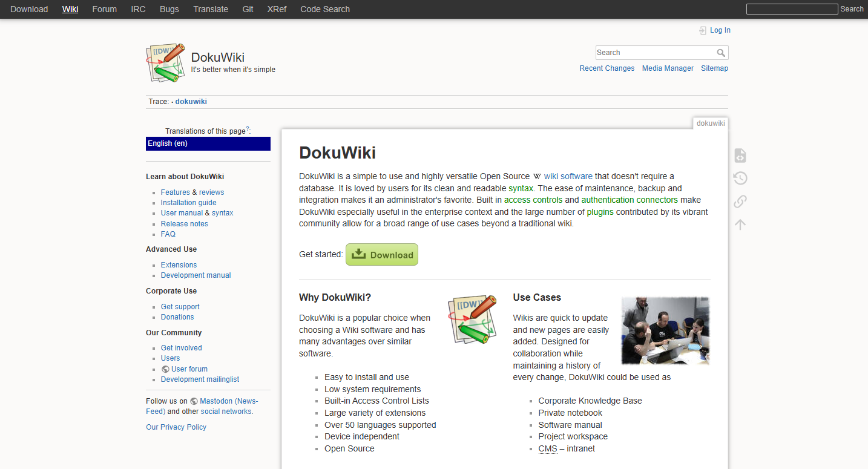Screen dimensions: 868x469
Task: Open the Sitemap link
Action: tap(714, 68)
